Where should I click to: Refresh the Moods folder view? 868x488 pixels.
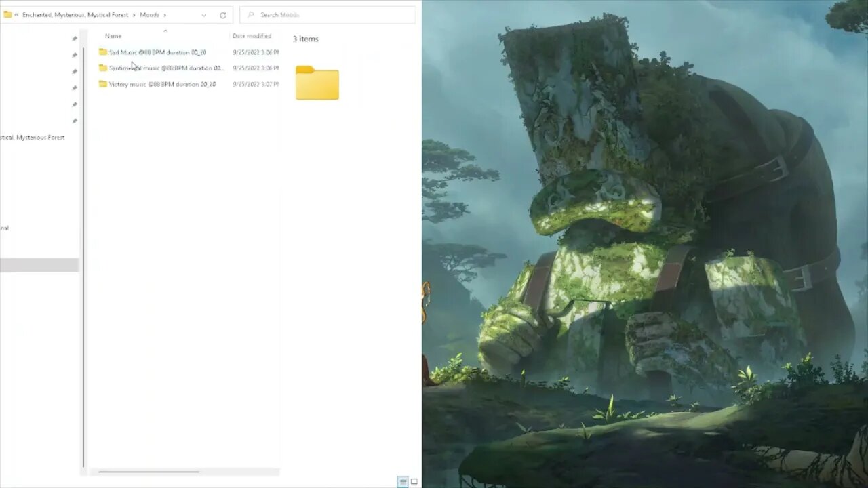tap(222, 14)
